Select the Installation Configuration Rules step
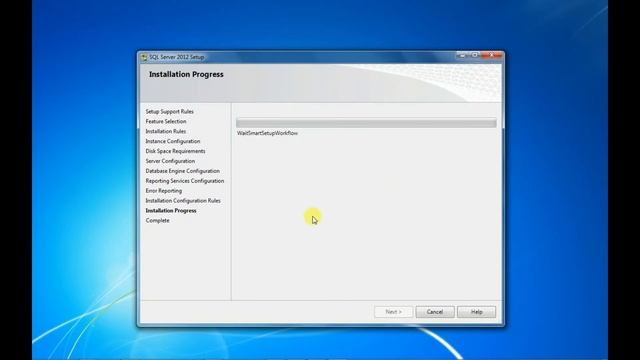Image resolution: width=640 pixels, height=360 pixels. [183, 201]
